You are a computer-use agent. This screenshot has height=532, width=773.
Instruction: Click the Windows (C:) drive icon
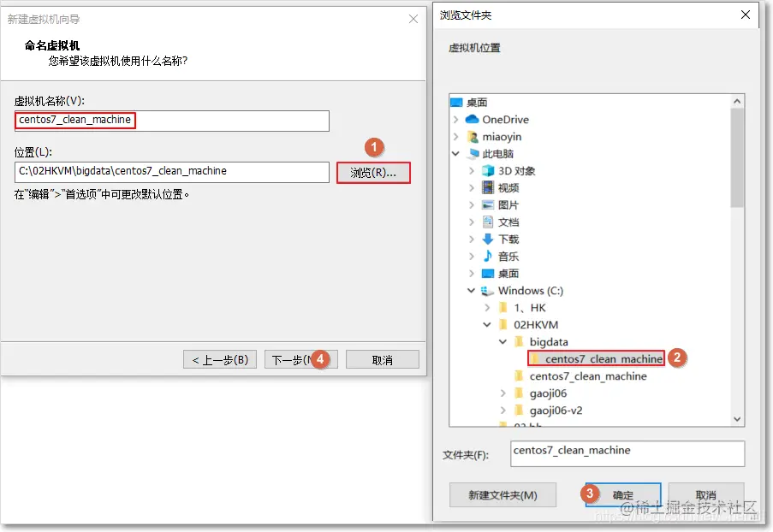tap(488, 290)
